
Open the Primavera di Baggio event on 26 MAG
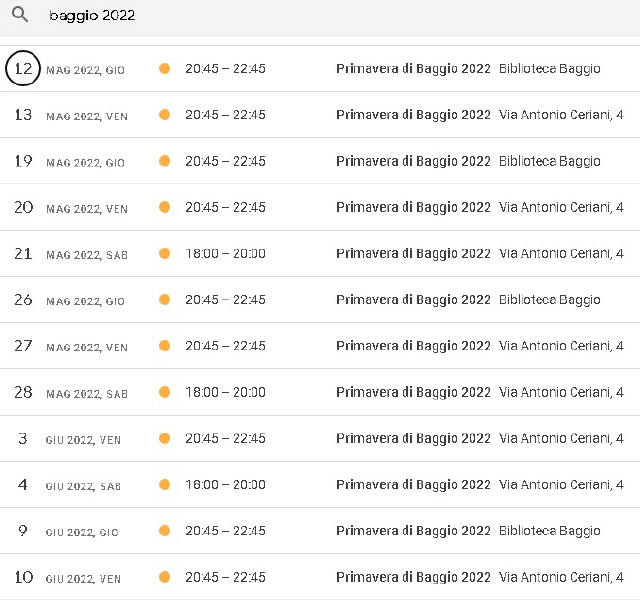[x=413, y=300]
